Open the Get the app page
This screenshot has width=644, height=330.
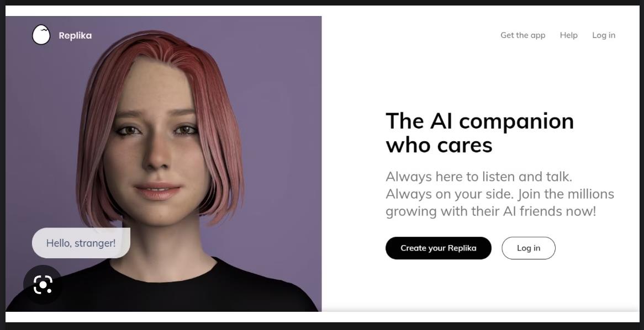523,35
